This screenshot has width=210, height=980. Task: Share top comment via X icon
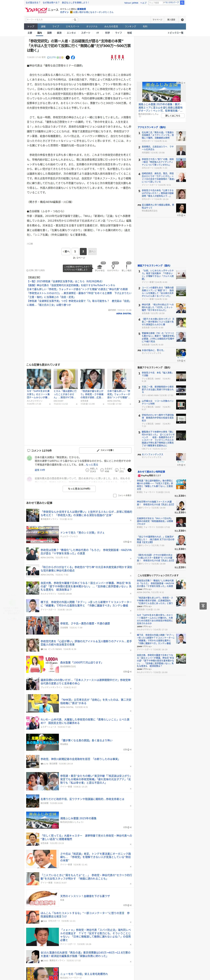tap(130, 470)
